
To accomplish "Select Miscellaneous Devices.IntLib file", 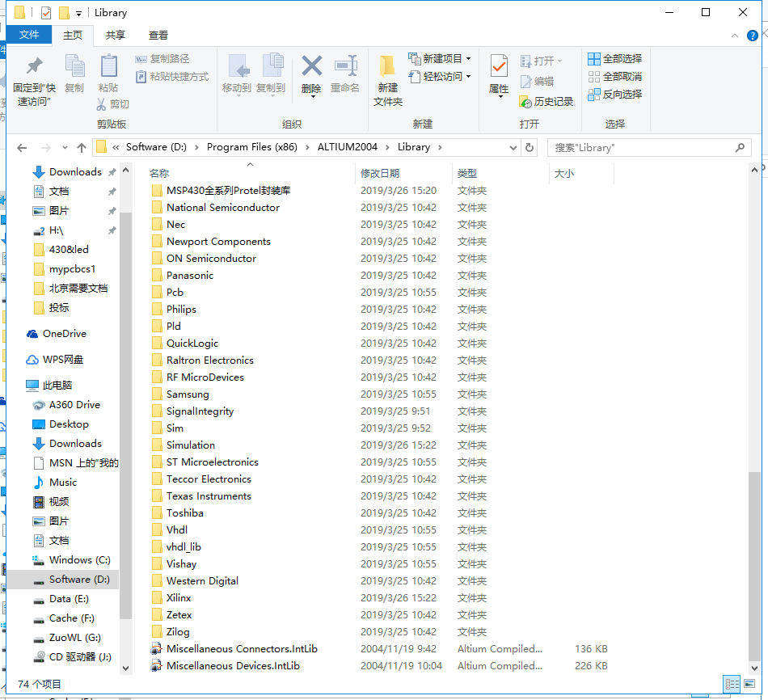I will click(x=233, y=666).
